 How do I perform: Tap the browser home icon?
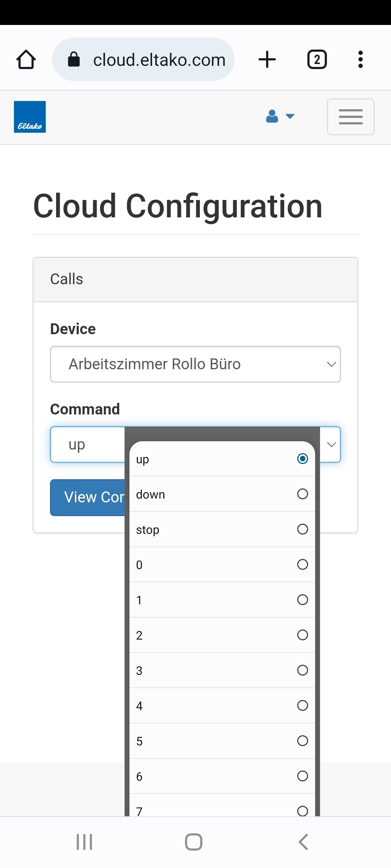[x=26, y=59]
